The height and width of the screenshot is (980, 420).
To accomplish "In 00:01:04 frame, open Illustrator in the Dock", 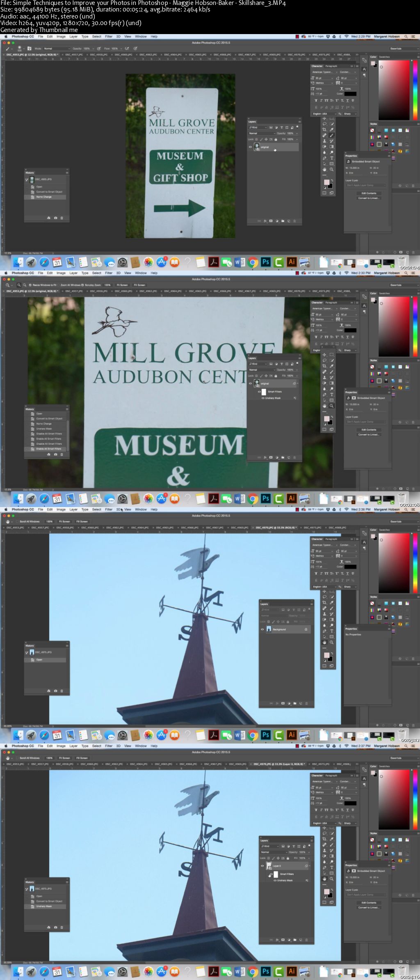I will [292, 262].
